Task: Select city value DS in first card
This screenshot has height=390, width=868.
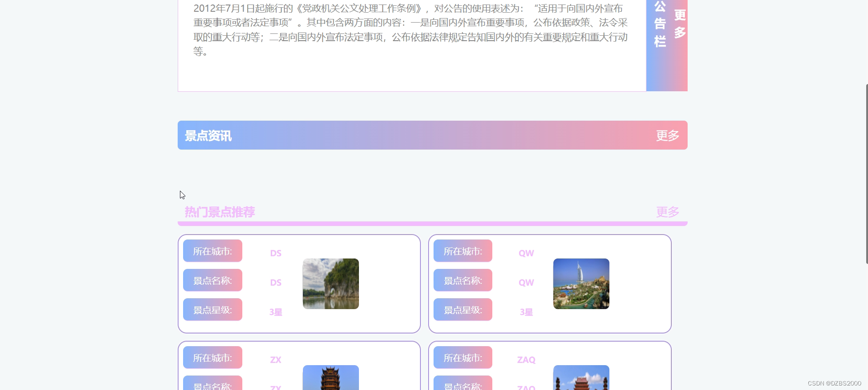Action: tap(276, 253)
